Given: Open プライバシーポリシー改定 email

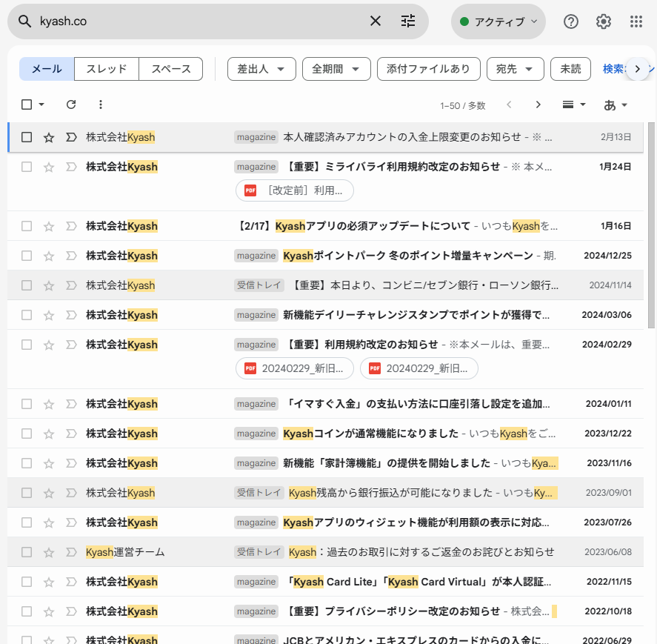Looking at the screenshot, I should [326, 611].
